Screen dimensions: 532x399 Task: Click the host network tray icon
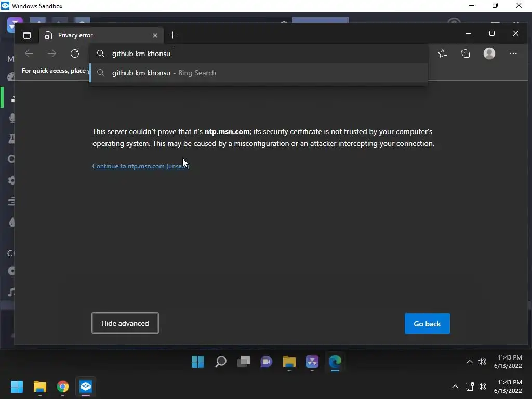(x=469, y=387)
